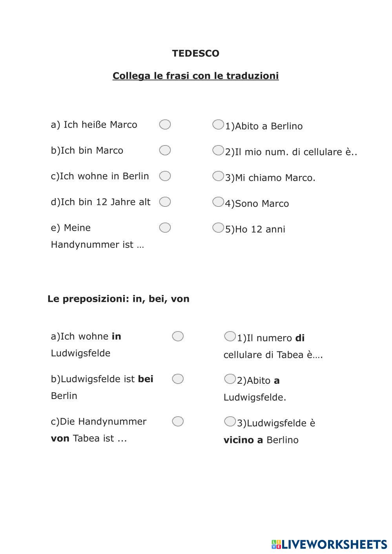Click connector circle beside 'Ich heiße Marco'
Viewport: 392px width, 554px height.
coord(165,124)
